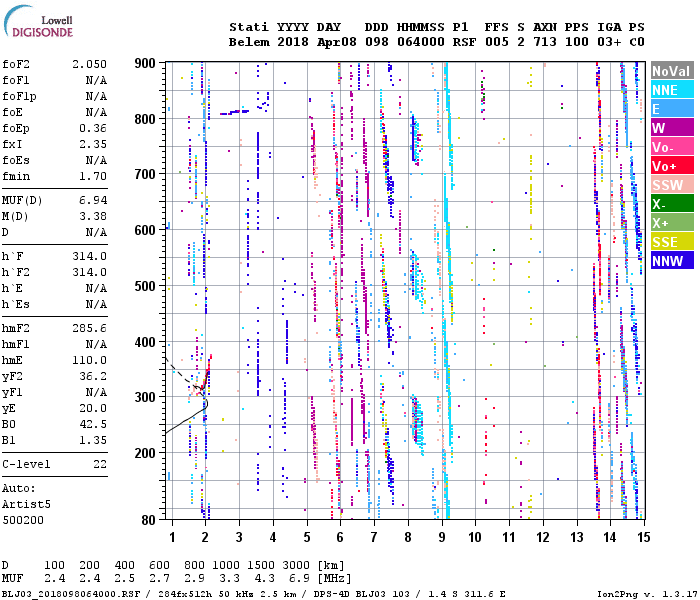Select the NNE legend swatch
Viewport: 700px width, 600px height.
(x=672, y=90)
